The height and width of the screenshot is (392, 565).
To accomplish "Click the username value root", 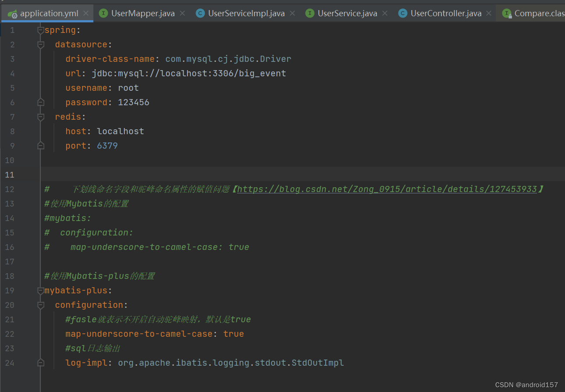I will (128, 88).
